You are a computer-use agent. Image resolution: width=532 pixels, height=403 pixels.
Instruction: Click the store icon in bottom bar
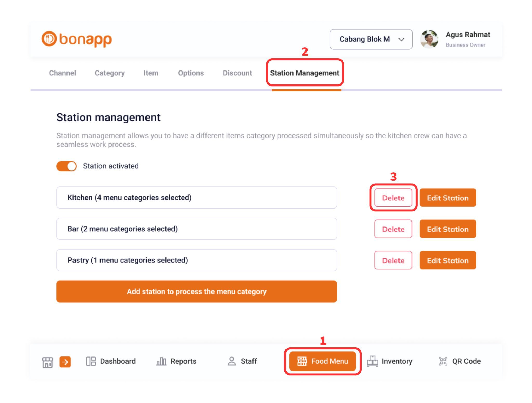[x=48, y=362]
